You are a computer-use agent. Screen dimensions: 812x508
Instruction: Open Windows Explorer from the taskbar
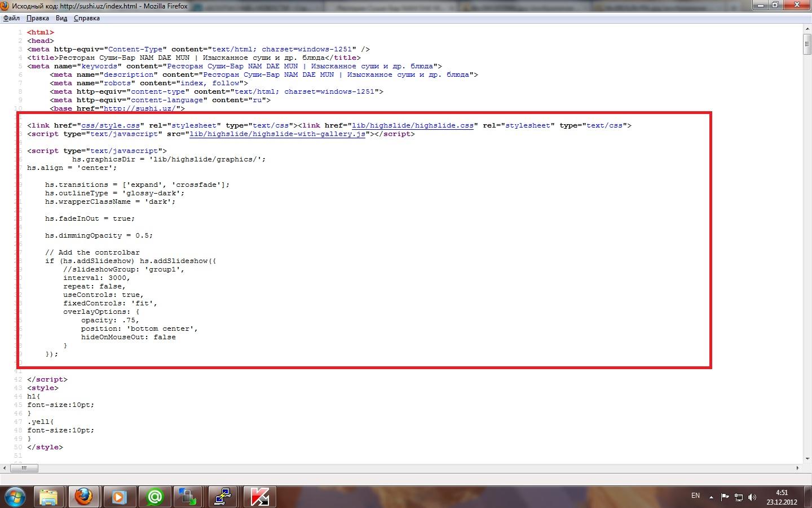pos(49,497)
